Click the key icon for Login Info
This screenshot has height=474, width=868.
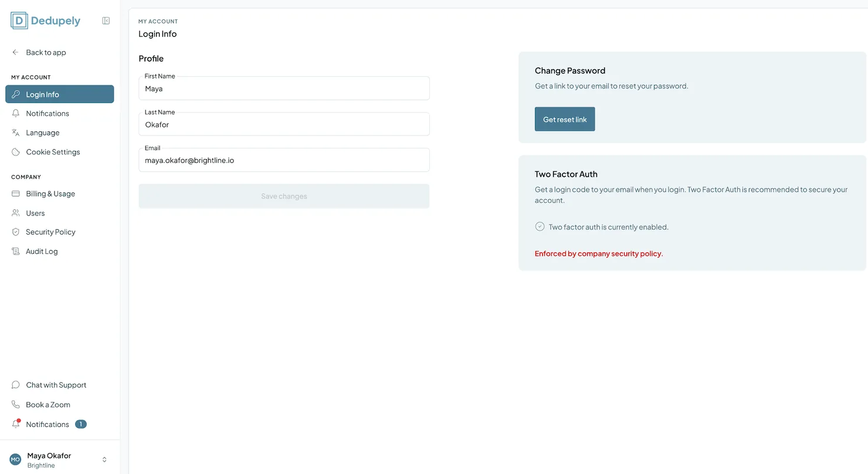tap(16, 94)
